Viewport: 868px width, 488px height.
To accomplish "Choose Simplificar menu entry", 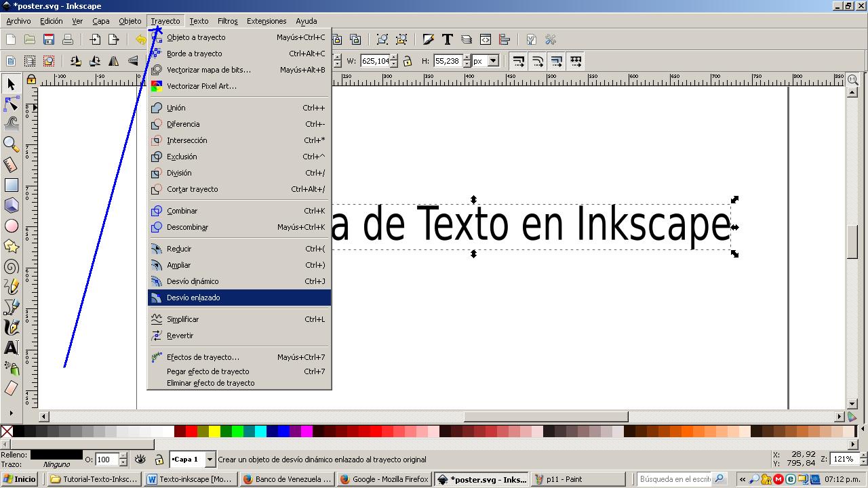I will [x=239, y=319].
